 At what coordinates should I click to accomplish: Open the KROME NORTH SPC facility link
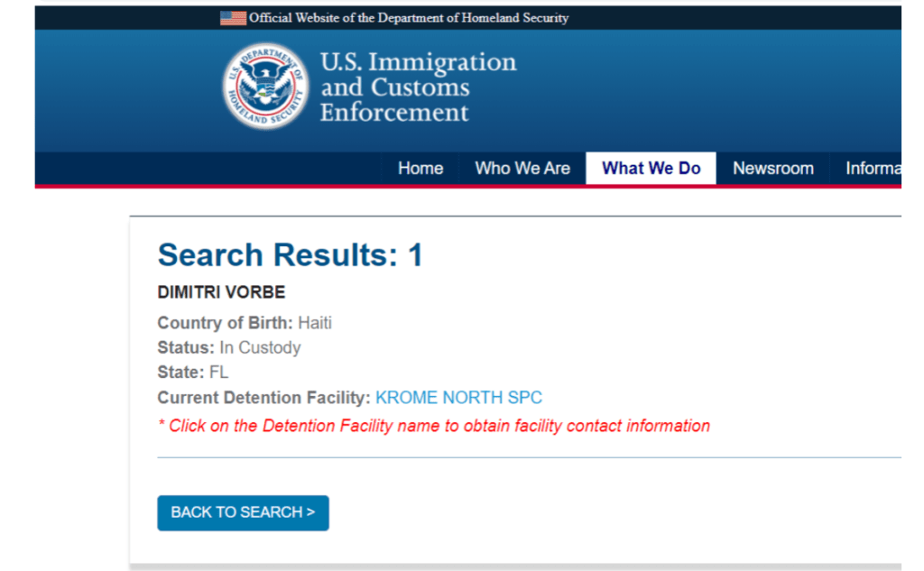458,398
